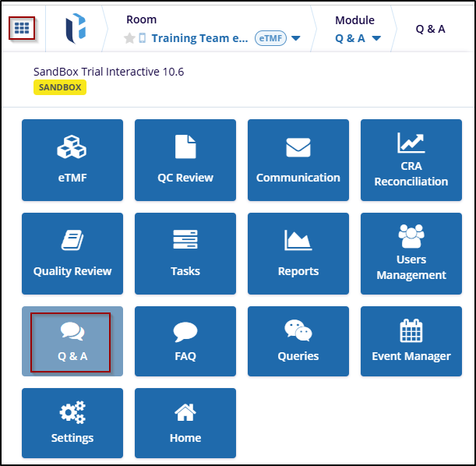Screen dimensions: 476x466
Task: Click the Trial Interactive logo
Action: [x=76, y=29]
